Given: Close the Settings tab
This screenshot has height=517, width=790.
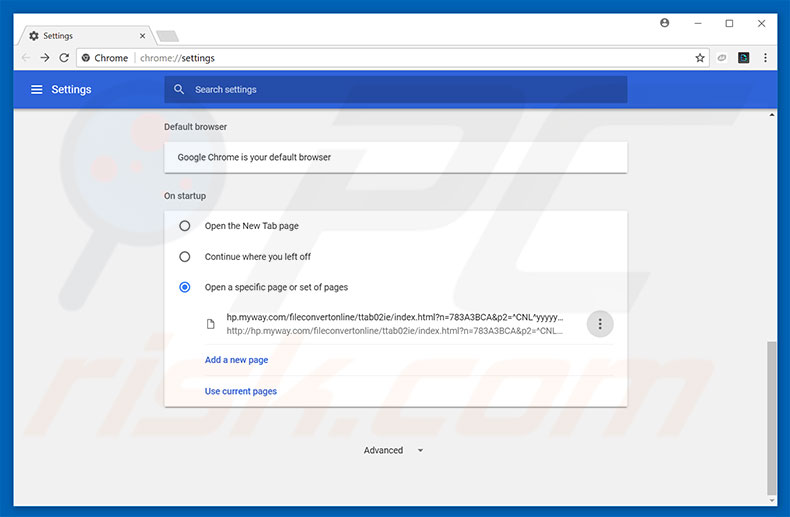Looking at the screenshot, I should coord(143,36).
